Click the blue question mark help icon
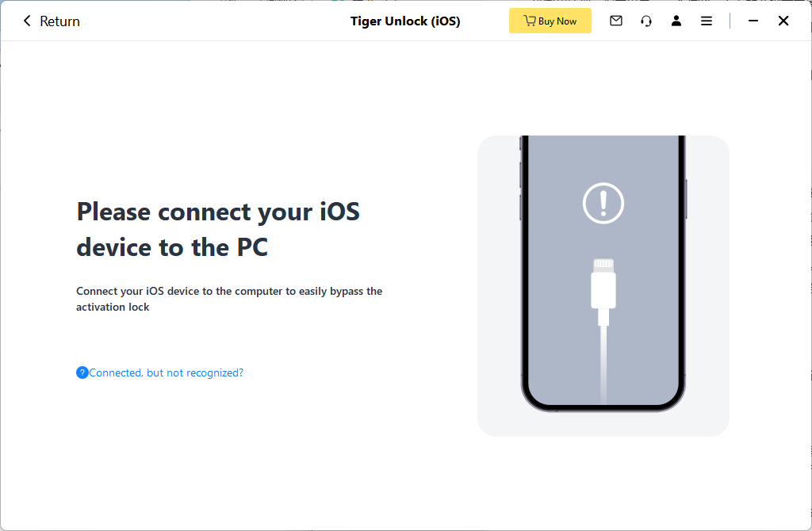The height and width of the screenshot is (531, 812). point(82,372)
